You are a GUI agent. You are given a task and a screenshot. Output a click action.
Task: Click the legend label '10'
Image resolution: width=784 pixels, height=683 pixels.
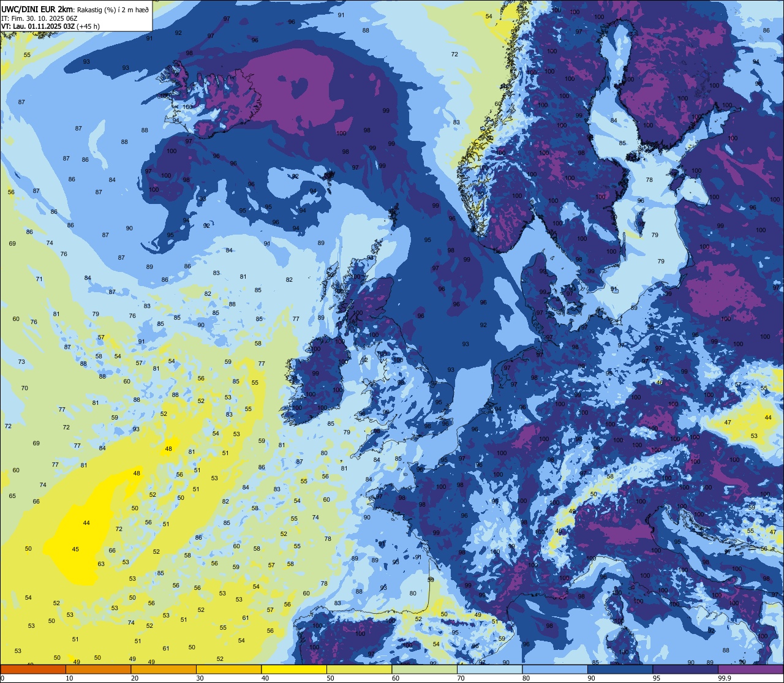pos(69,678)
